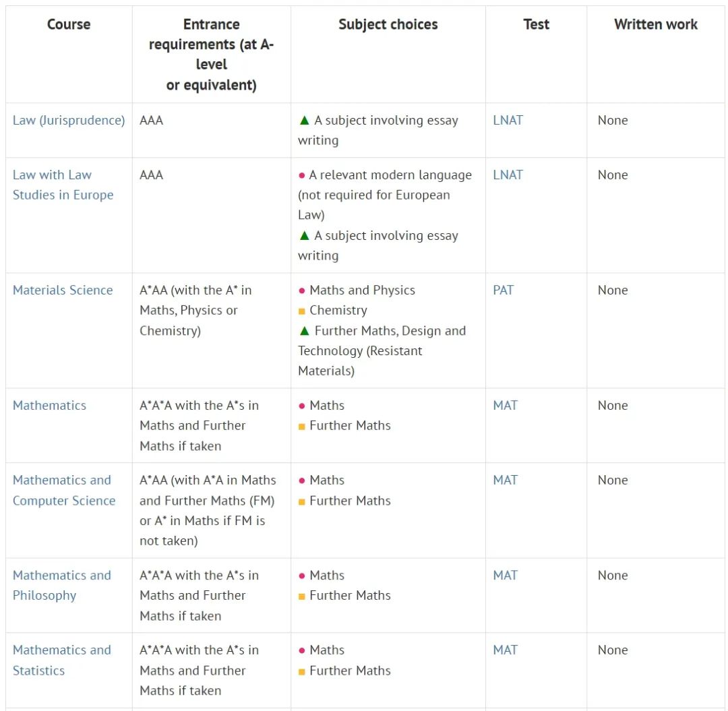Screen dimensions: 728x711
Task: Click green triangle icon in Law (Jurisprudence) row
Action: (305, 121)
